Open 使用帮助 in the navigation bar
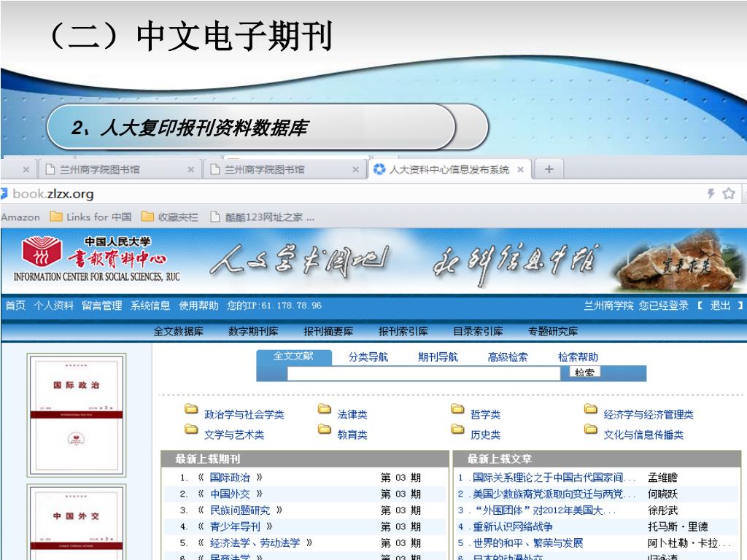747x560 pixels. pyautogui.click(x=198, y=306)
